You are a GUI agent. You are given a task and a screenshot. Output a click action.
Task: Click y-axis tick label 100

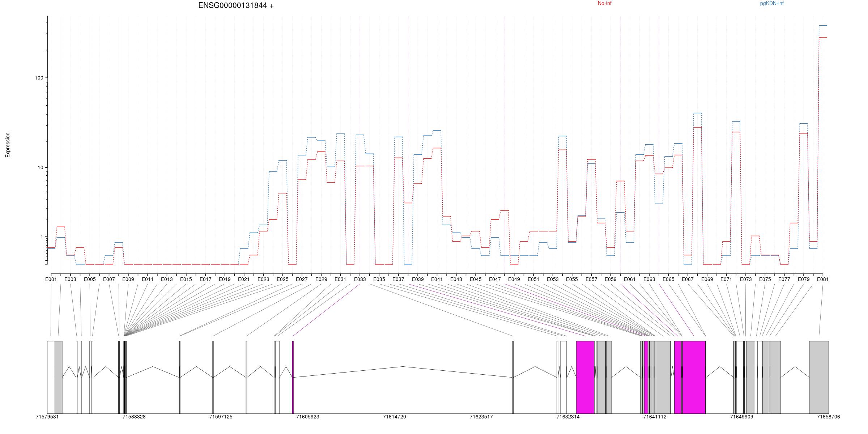[38, 78]
